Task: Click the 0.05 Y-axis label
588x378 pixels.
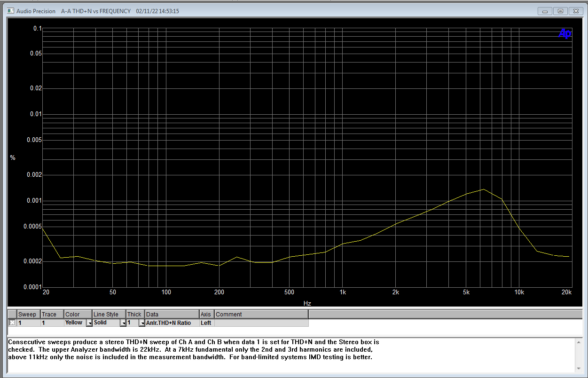Action: [x=36, y=54]
